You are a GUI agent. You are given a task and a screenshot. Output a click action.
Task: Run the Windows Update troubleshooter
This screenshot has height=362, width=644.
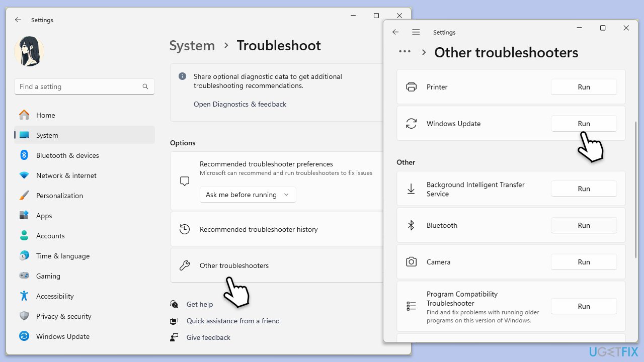point(584,124)
